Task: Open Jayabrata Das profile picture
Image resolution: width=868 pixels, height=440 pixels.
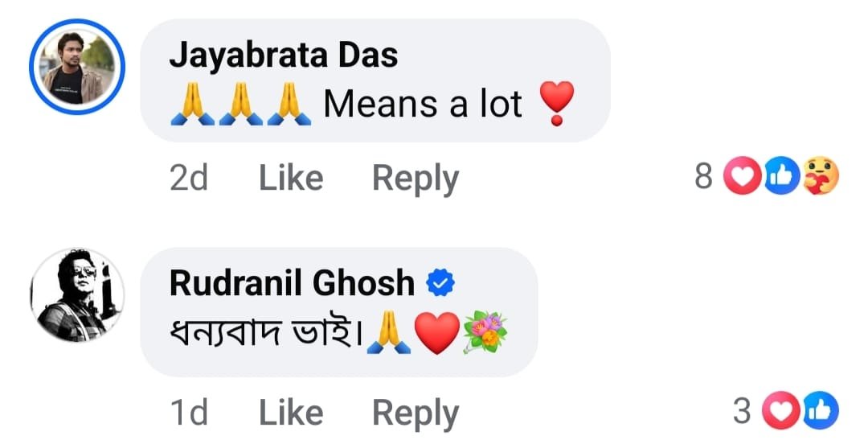Action: tap(77, 67)
